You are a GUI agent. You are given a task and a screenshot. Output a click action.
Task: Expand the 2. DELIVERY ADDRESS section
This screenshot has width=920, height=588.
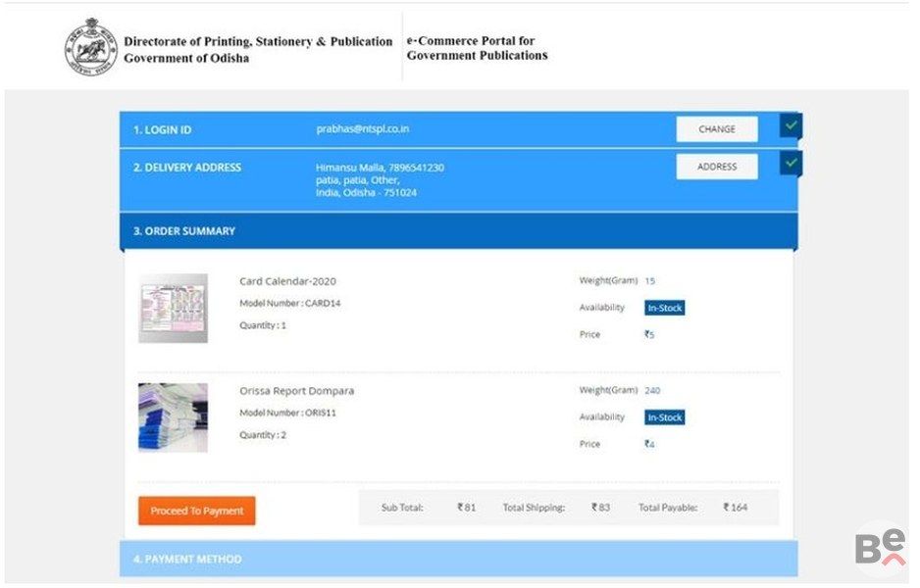187,168
